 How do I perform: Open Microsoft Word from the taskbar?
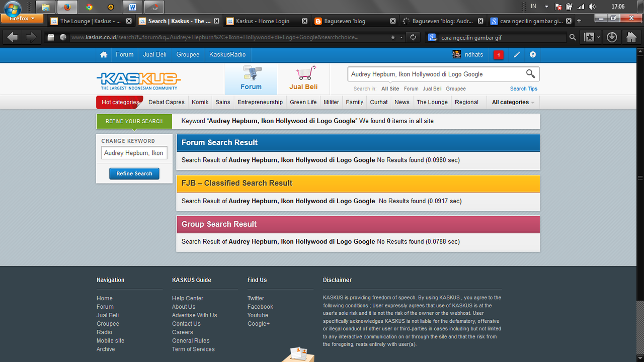133,7
